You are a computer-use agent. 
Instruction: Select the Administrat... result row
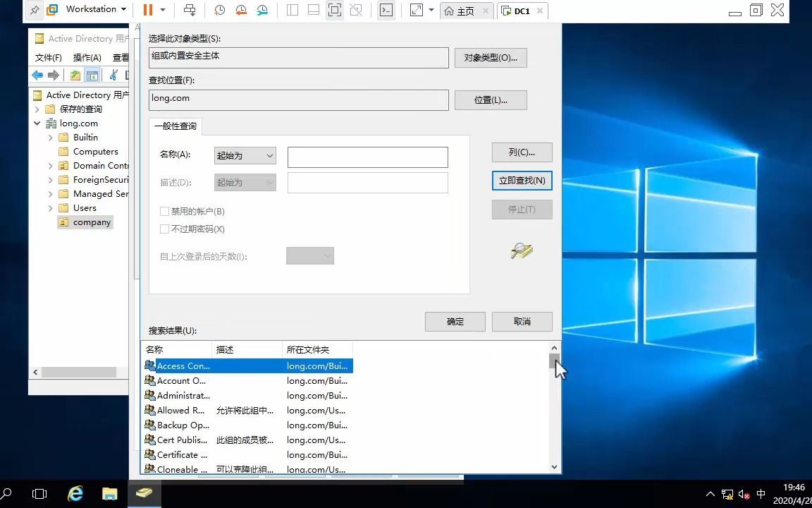click(247, 396)
